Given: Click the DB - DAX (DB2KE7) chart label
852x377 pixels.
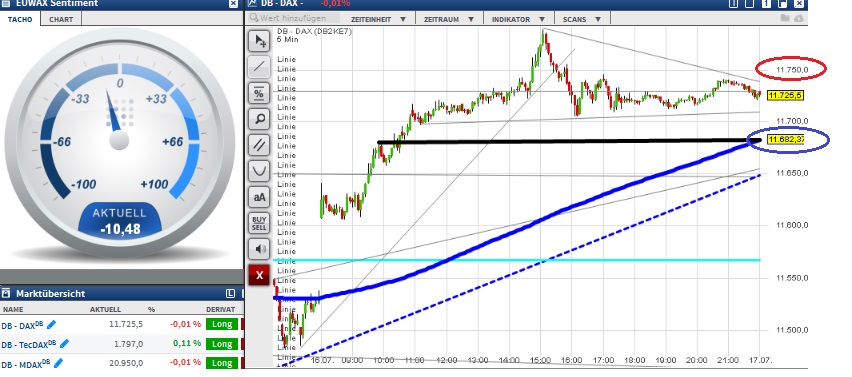Looking at the screenshot, I should tap(314, 31).
